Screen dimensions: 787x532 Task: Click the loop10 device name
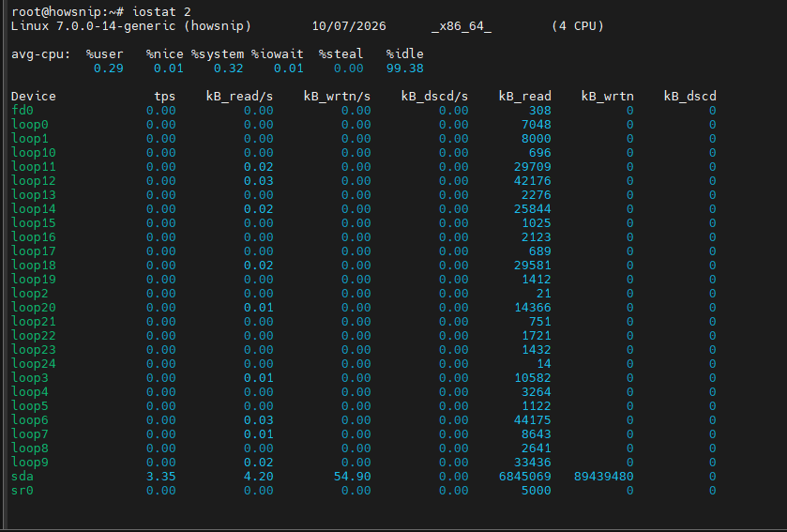pos(34,153)
